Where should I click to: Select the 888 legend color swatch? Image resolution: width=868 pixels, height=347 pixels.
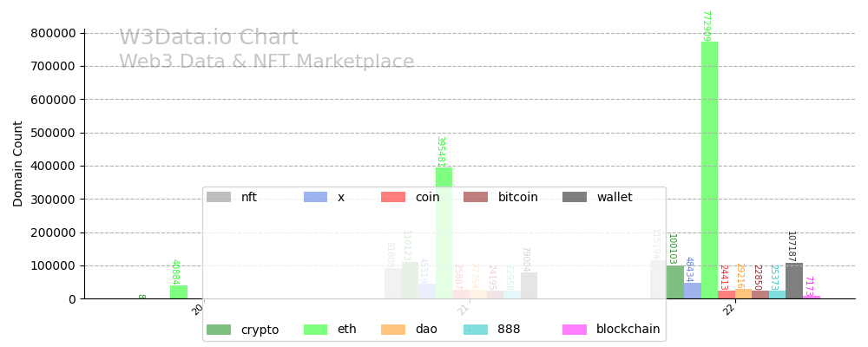pos(476,330)
